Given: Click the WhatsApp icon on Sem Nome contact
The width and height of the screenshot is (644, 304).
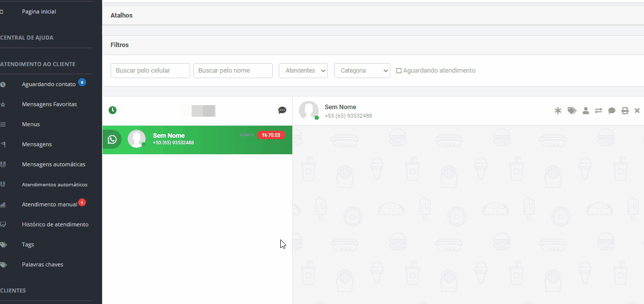Looking at the screenshot, I should coord(112,139).
